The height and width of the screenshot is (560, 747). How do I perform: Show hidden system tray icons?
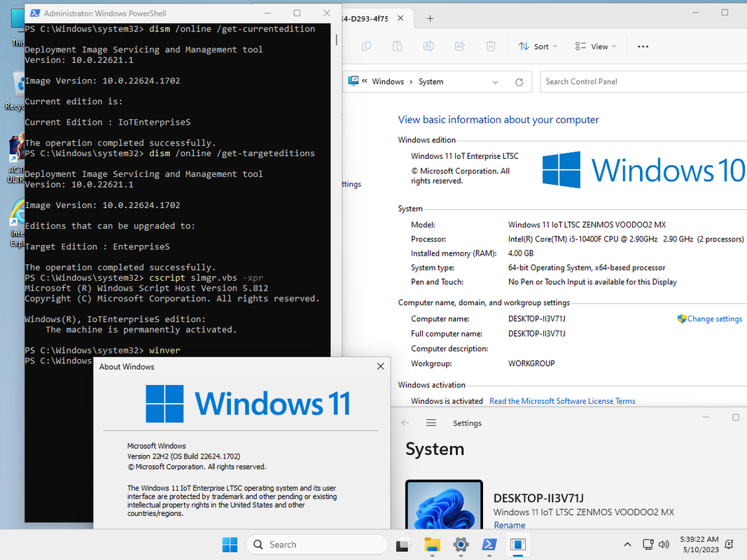pyautogui.click(x=627, y=545)
